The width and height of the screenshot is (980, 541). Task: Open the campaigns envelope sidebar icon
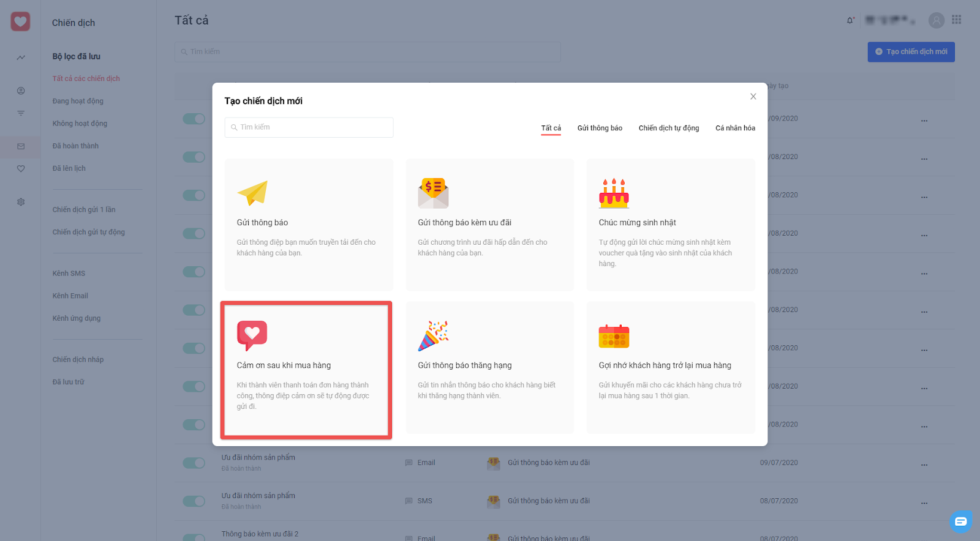[x=21, y=146]
